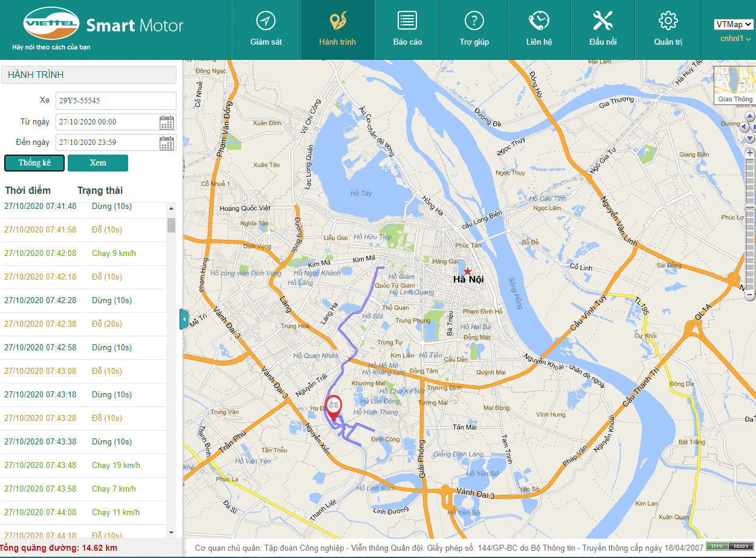Click the map zoom level slider handle
The image size is (756, 558).
click(750, 207)
